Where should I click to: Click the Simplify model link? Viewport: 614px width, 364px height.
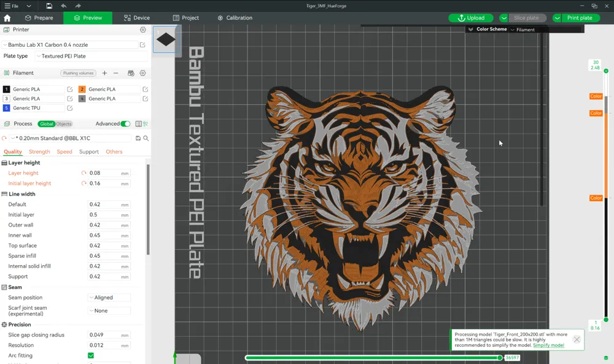548,345
